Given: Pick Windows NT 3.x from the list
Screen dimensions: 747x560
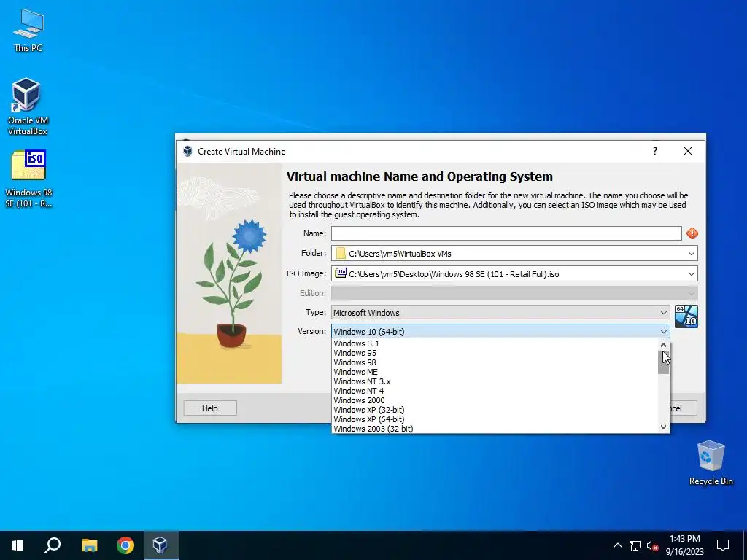Looking at the screenshot, I should coord(495,381).
